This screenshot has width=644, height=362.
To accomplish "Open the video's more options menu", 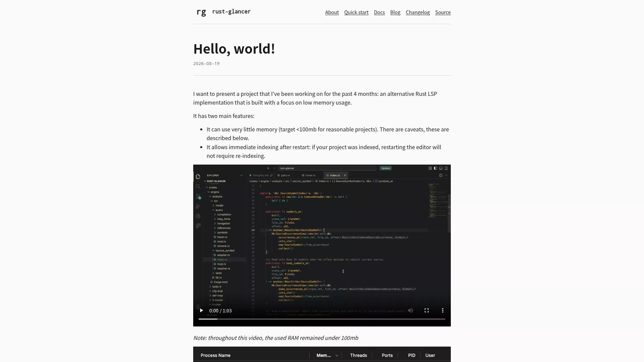I will [443, 311].
